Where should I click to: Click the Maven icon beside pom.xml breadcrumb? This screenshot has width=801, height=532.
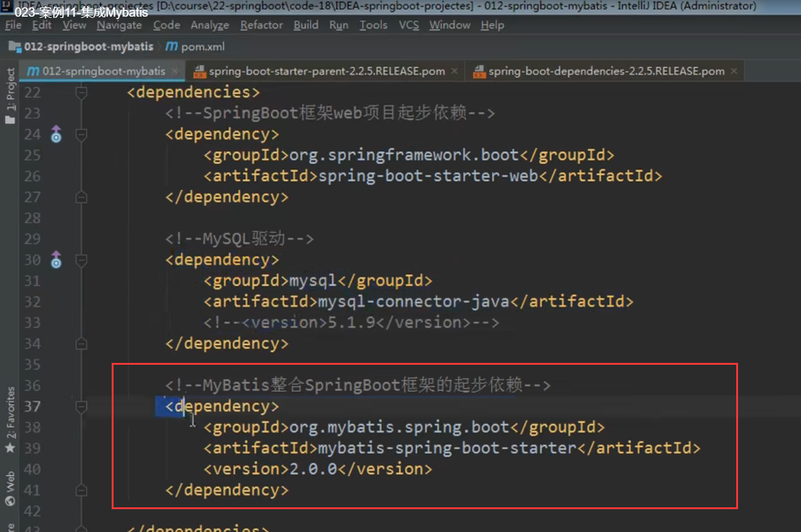pos(172,47)
